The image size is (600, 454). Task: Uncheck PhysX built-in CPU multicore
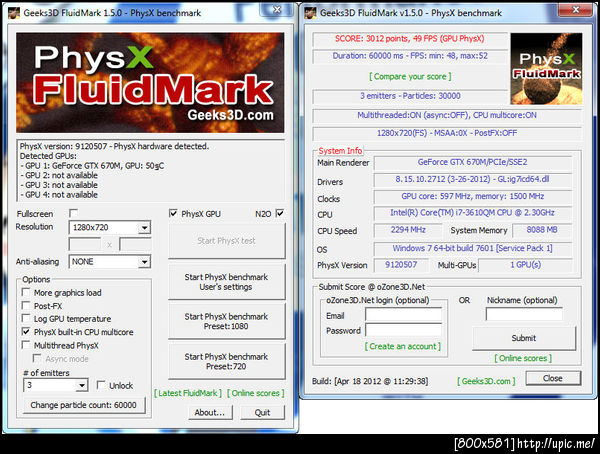[x=26, y=332]
